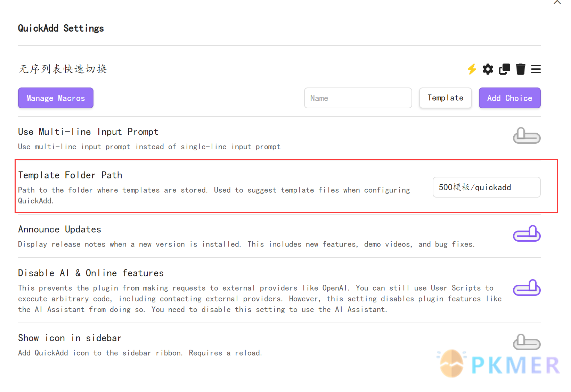This screenshot has height=392, width=571.
Task: Close the QuickAdd settings with the X icon
Action: [557, 2]
